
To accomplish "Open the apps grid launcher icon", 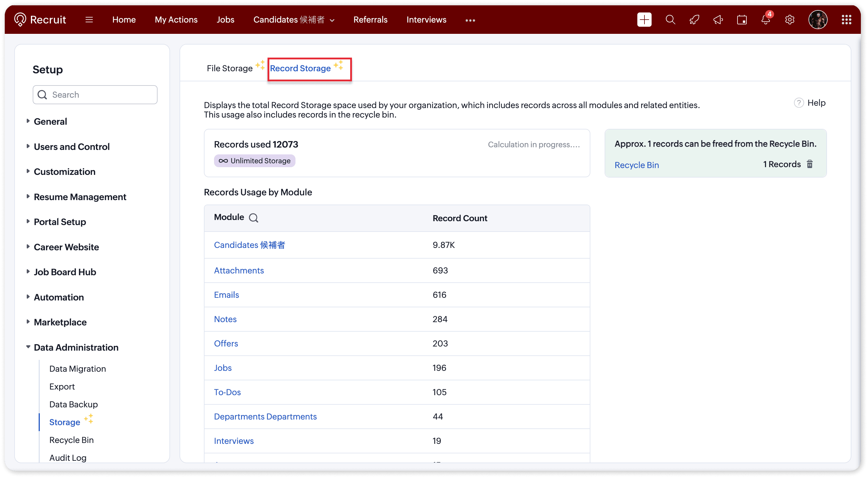I will (846, 20).
